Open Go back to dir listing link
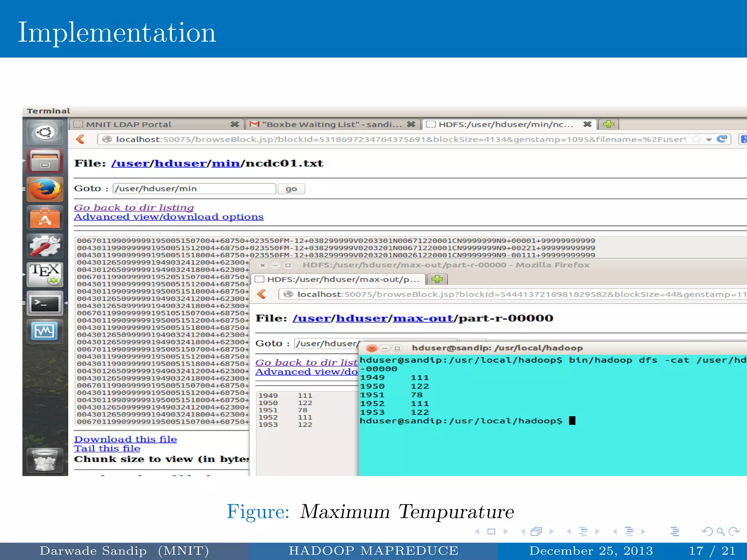Image resolution: width=747 pixels, height=560 pixels. click(134, 207)
